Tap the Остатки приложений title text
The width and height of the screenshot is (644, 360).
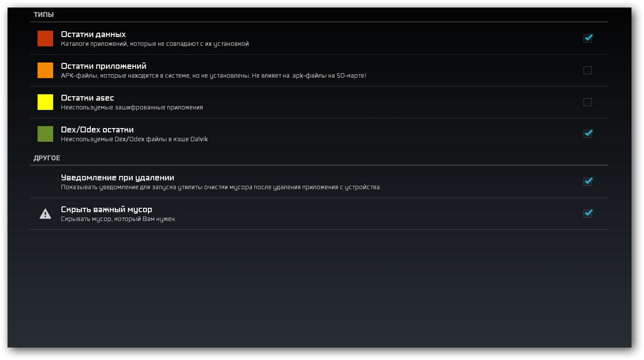(103, 66)
